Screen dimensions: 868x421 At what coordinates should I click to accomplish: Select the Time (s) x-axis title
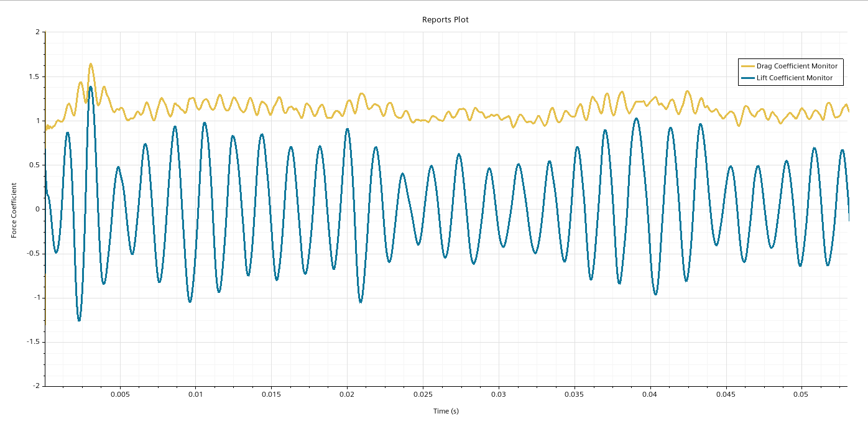coord(446,411)
